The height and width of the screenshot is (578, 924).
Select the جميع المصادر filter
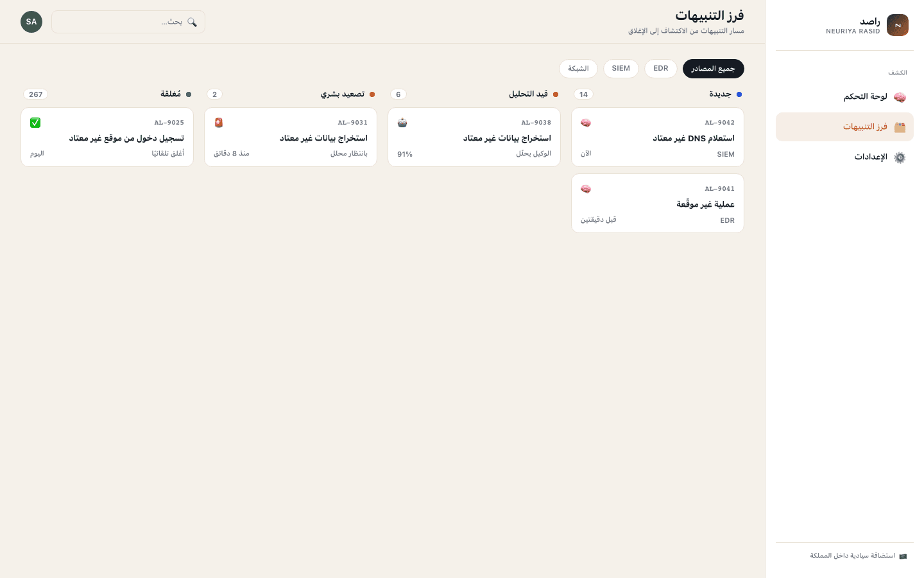pyautogui.click(x=714, y=69)
